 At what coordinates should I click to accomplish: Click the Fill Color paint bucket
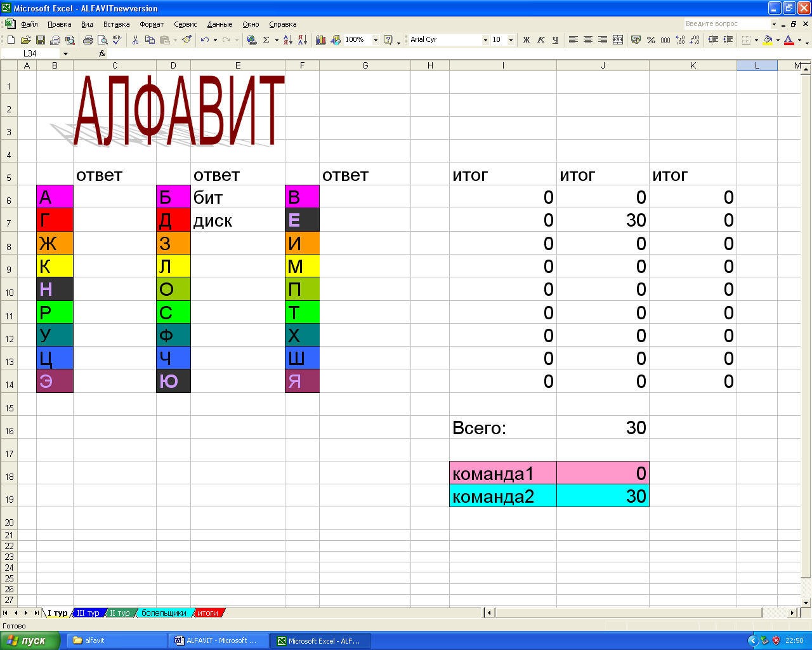click(x=768, y=40)
